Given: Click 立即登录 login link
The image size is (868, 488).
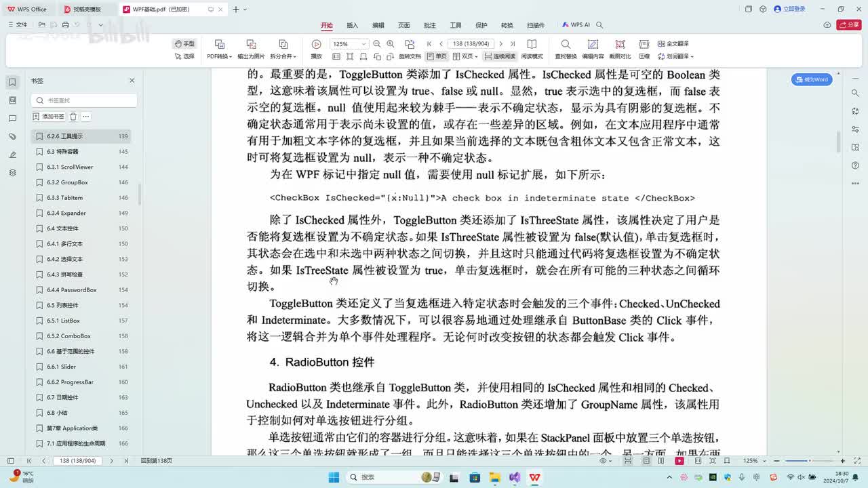Looking at the screenshot, I should (x=790, y=9).
